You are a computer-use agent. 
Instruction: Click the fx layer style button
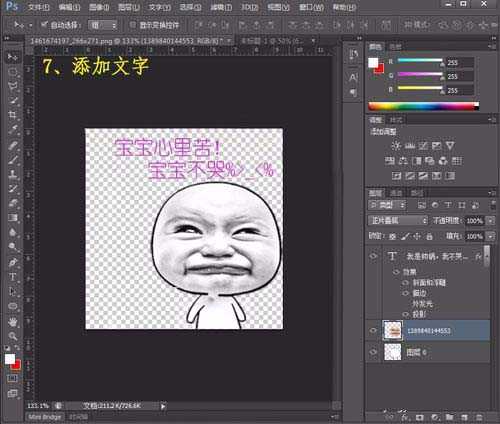tap(405, 417)
